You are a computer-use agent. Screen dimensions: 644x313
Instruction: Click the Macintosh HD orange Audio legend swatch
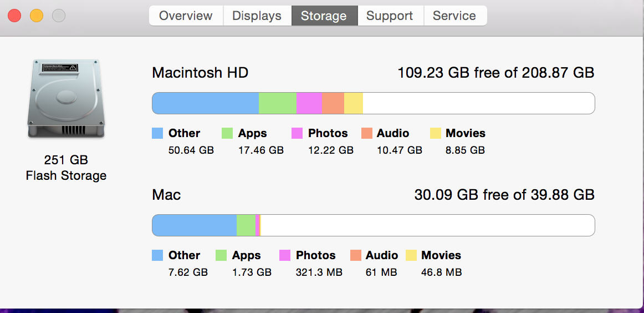(x=367, y=133)
